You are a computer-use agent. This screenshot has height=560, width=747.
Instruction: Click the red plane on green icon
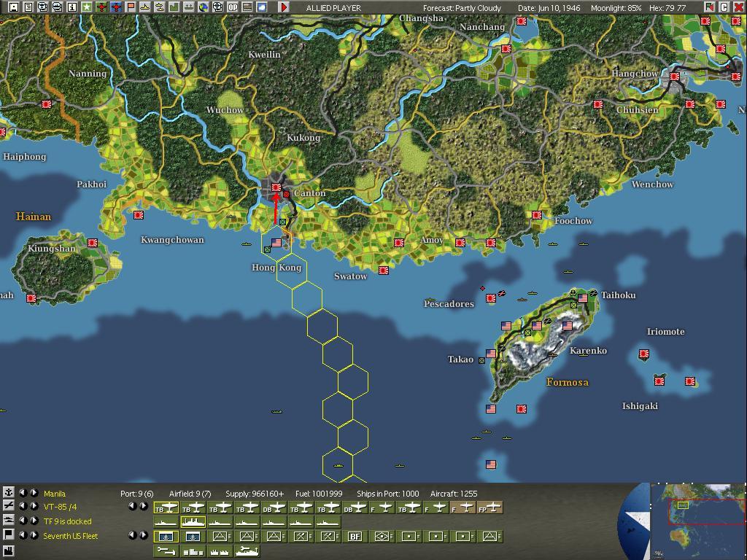(101, 7)
